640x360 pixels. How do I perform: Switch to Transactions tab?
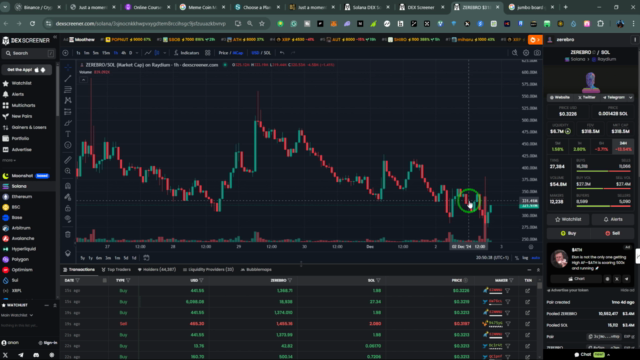(79, 269)
